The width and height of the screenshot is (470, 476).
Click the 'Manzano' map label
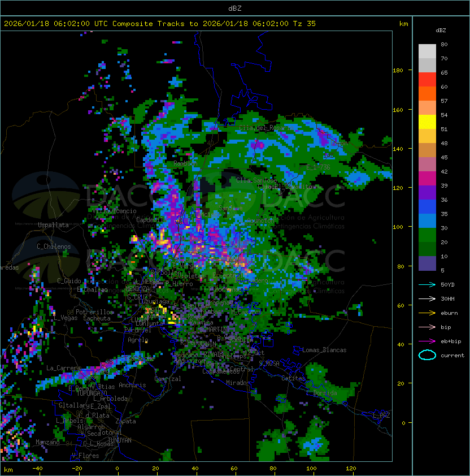point(47,442)
